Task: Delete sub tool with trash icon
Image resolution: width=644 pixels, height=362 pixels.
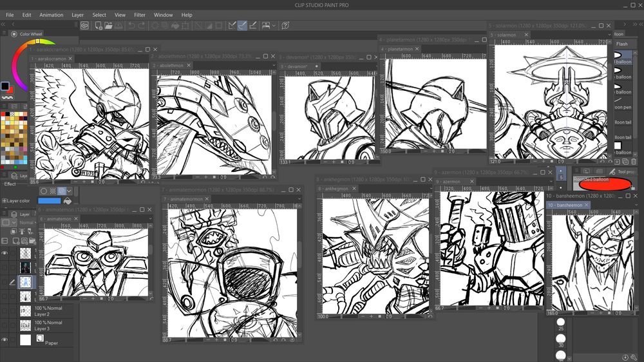Action: 634,162
